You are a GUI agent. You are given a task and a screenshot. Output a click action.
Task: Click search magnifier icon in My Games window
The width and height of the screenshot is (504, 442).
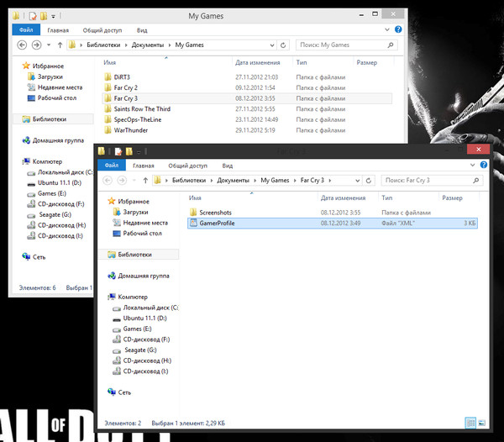pyautogui.click(x=391, y=45)
